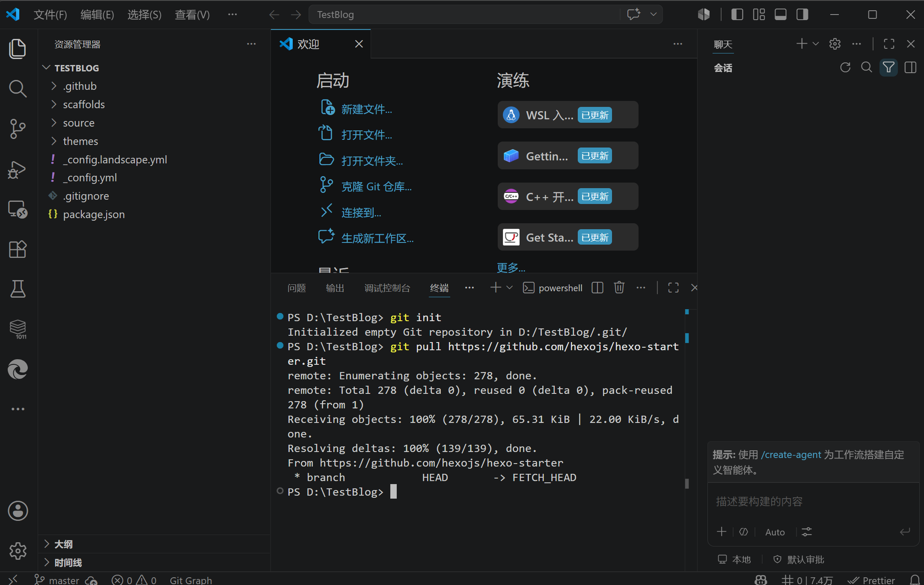
Task: Open the Microsoft Edge tools icon
Action: (18, 369)
